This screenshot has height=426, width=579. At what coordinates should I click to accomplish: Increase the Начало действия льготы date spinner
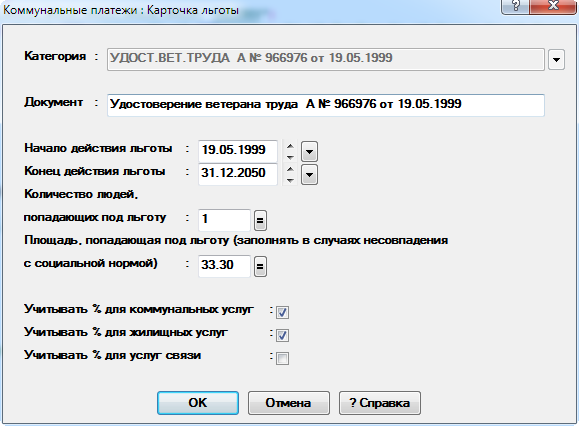coord(291,146)
